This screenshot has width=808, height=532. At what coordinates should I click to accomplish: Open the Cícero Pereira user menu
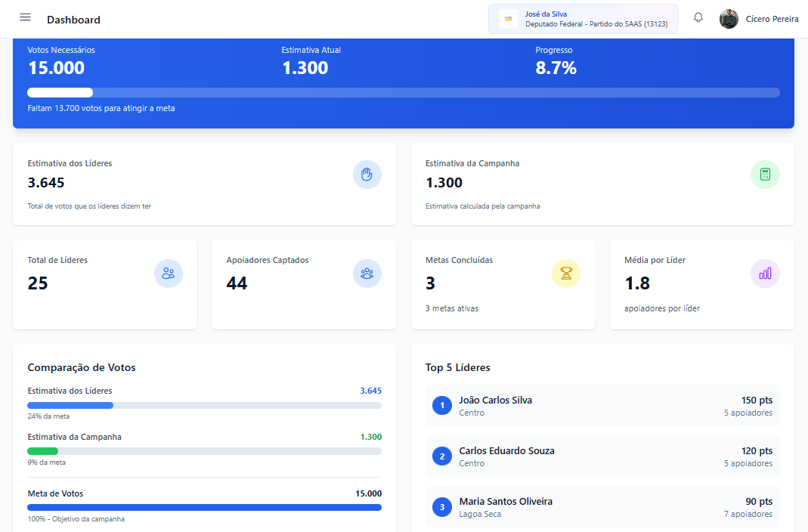(x=772, y=19)
